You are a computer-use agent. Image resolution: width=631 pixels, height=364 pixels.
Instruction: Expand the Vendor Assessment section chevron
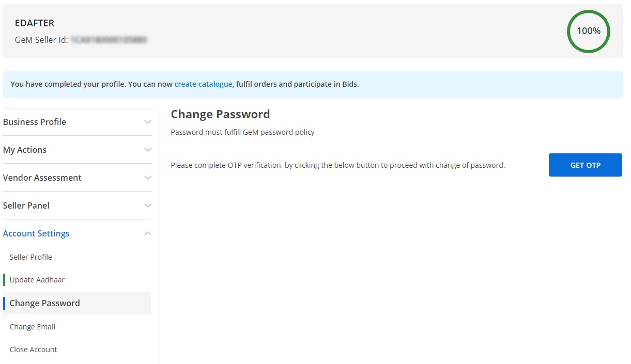coord(148,177)
